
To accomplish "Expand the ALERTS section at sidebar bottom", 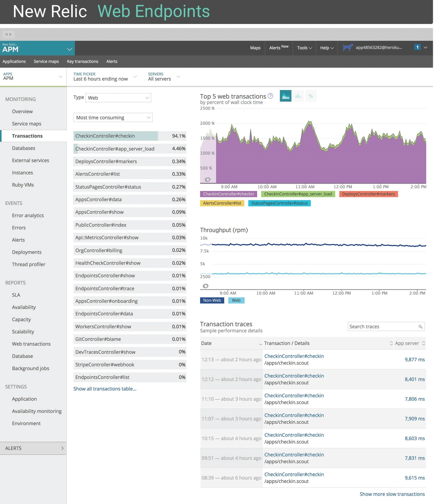I will point(33,448).
